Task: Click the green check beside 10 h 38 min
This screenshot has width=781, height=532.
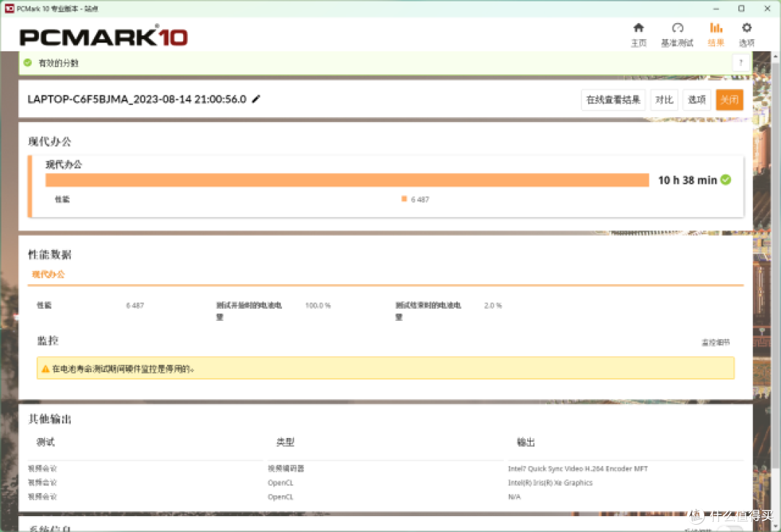Action: coord(726,180)
